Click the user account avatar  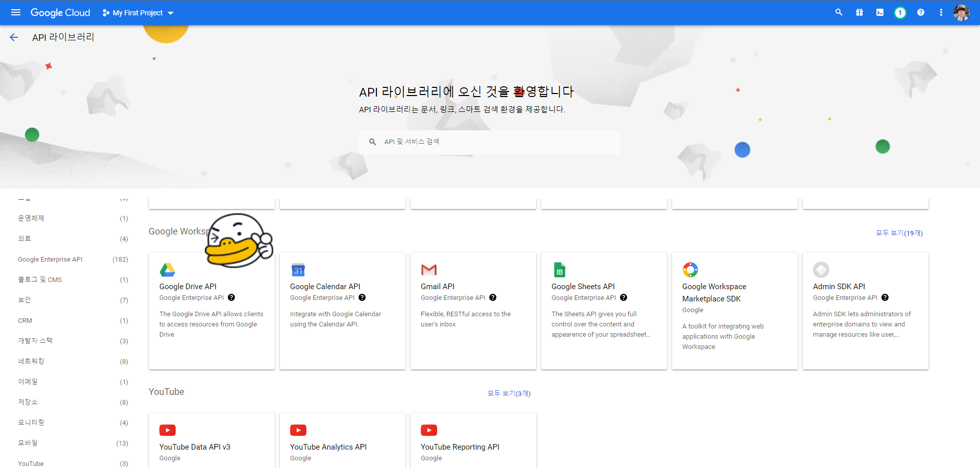(962, 13)
